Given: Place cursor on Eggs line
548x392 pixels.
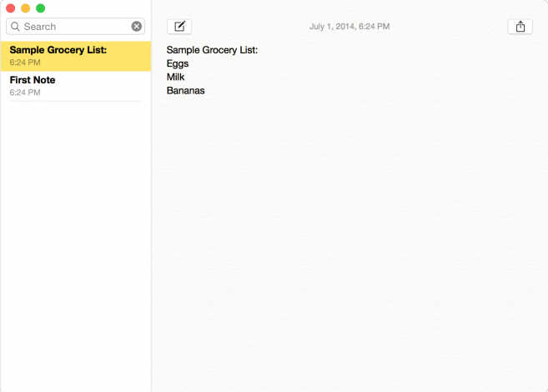Looking at the screenshot, I should (x=178, y=63).
